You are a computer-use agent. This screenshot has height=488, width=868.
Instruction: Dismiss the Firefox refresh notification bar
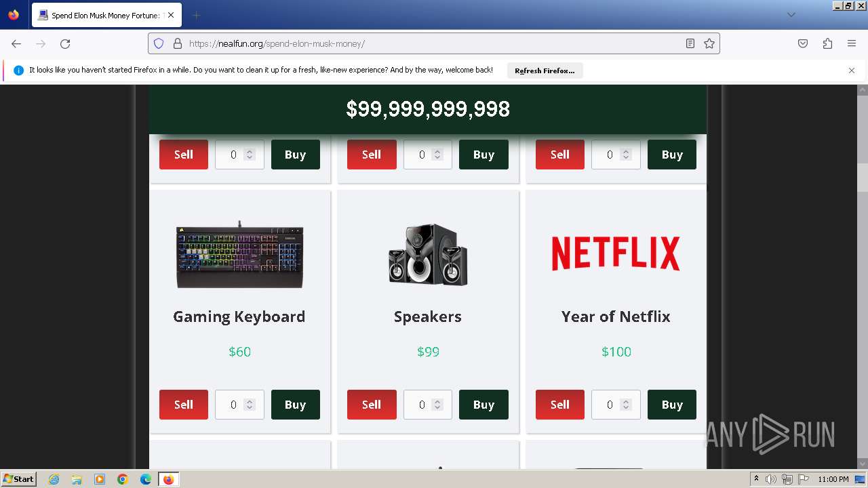click(x=852, y=70)
